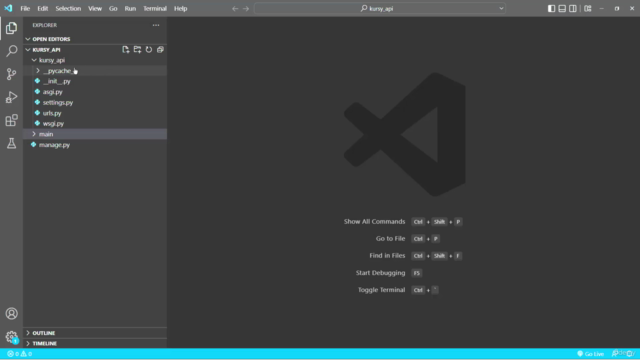Open asgi.py file
The height and width of the screenshot is (360, 640).
[53, 92]
